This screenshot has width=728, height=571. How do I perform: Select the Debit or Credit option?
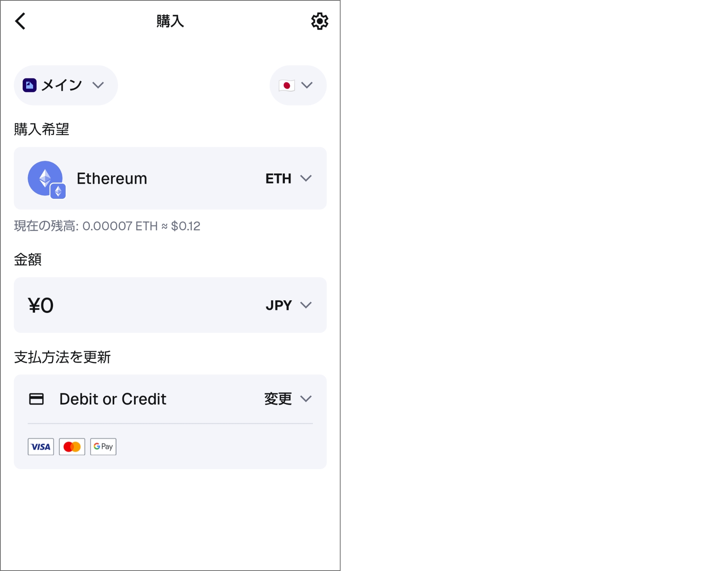pos(112,399)
